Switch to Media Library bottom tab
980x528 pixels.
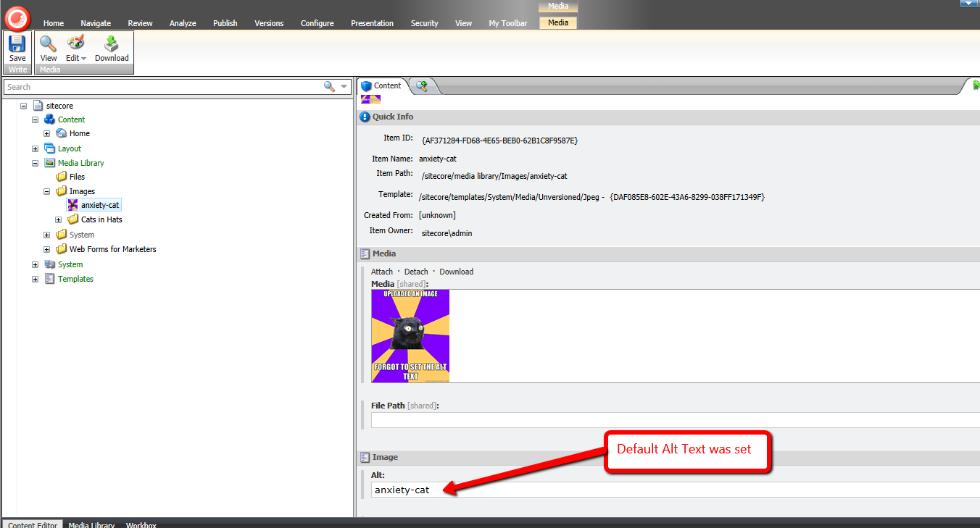point(91,524)
